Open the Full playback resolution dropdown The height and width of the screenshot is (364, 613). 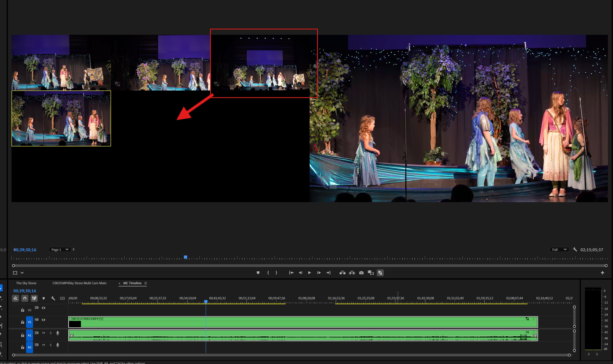[x=559, y=249]
